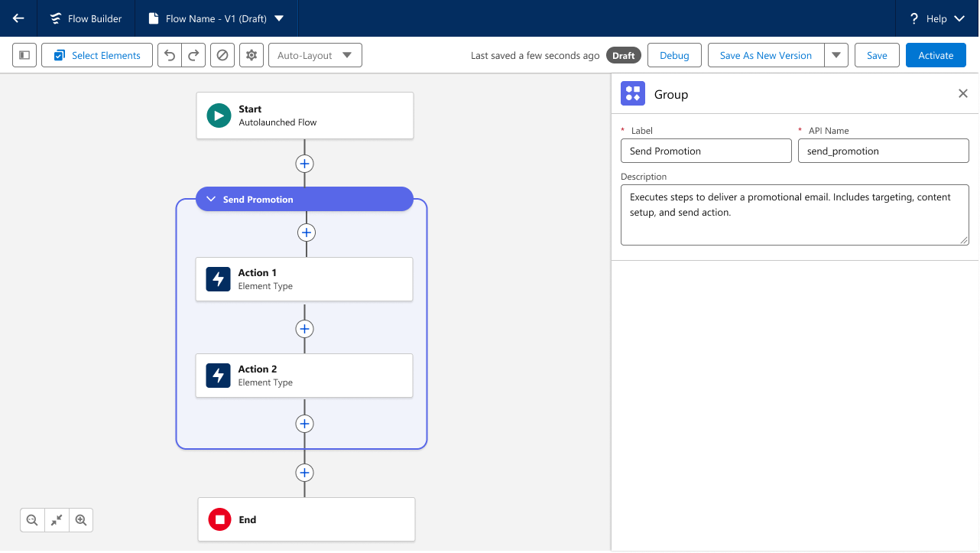Open the Help menu
Screen dimensions: 980x553
pos(937,18)
